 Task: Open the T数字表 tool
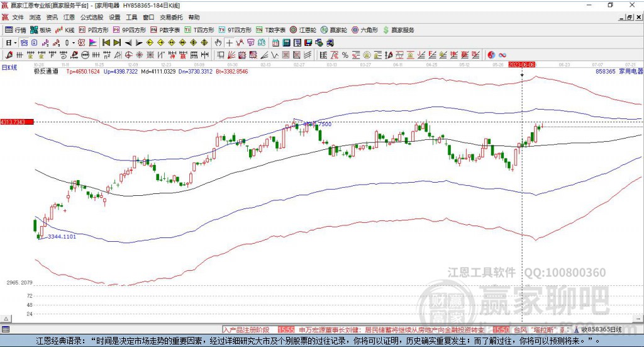pyautogui.click(x=270, y=30)
